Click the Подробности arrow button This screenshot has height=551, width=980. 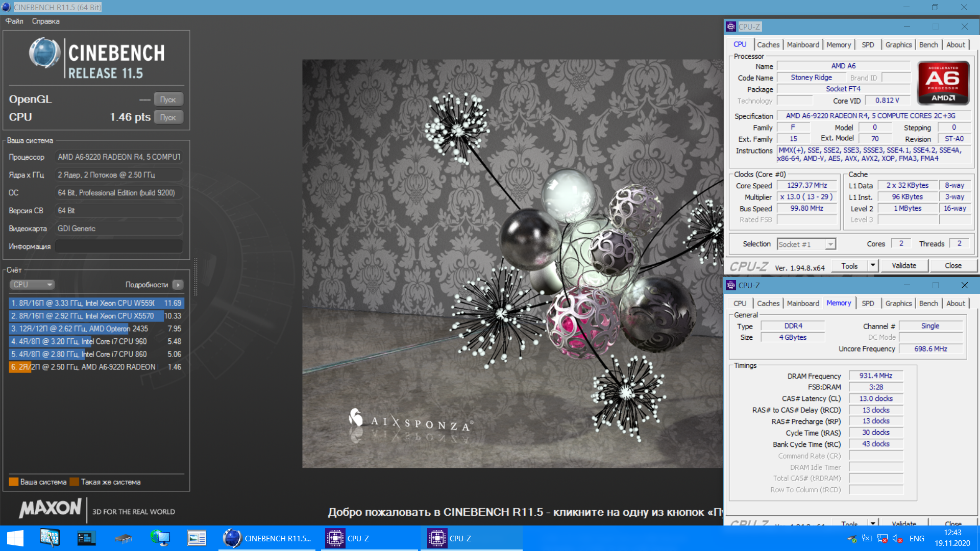178,285
